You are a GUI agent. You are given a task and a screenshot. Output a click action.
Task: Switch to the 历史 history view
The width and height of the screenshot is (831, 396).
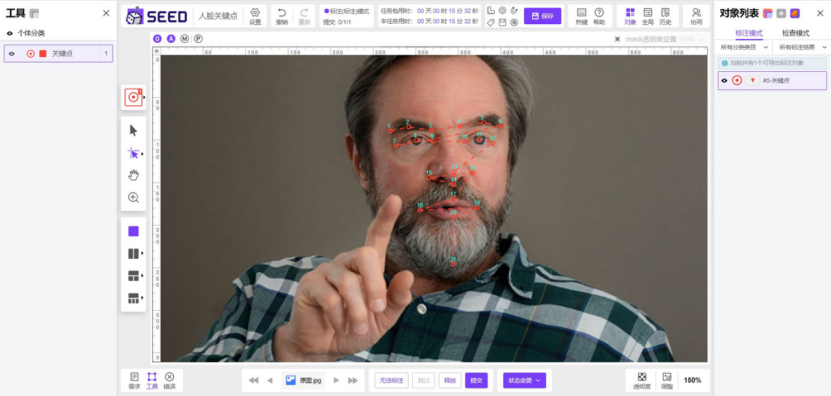click(665, 15)
